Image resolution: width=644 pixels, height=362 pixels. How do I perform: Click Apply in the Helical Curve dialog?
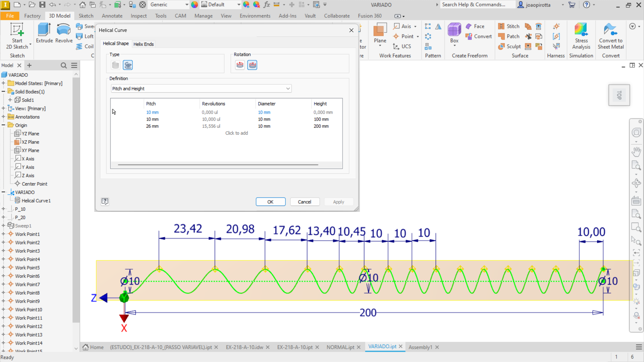[338, 201]
